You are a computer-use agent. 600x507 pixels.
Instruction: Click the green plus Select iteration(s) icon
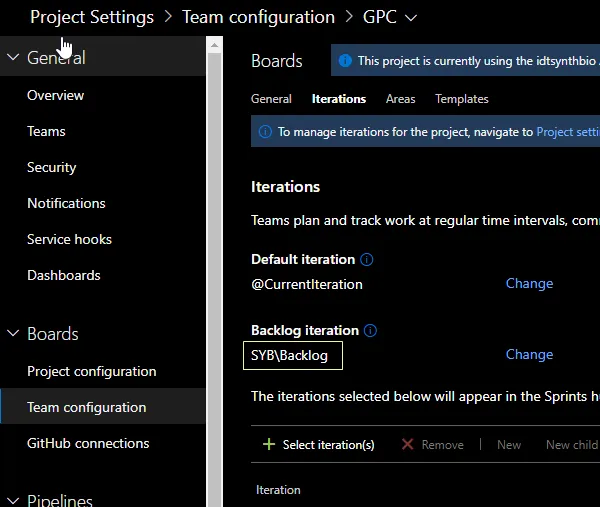(x=268, y=444)
